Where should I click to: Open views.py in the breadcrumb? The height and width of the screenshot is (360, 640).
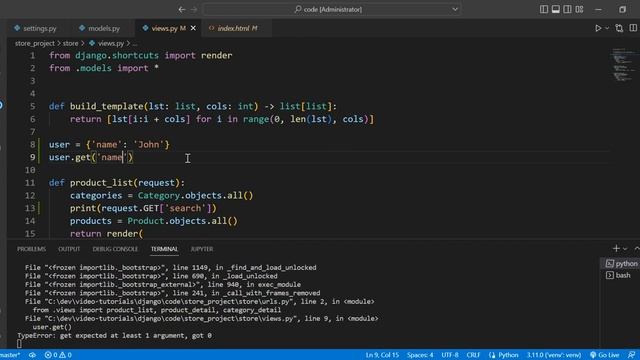point(106,43)
